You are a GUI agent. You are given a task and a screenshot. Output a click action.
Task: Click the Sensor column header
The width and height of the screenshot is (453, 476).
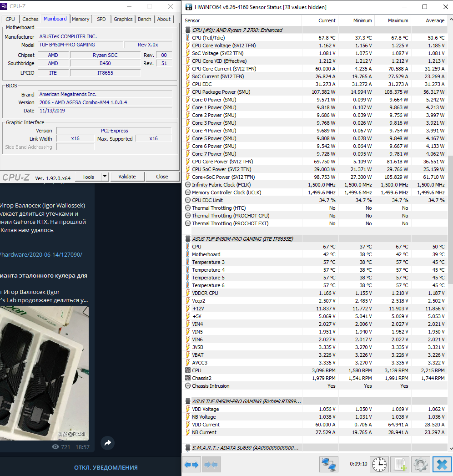[x=243, y=20]
